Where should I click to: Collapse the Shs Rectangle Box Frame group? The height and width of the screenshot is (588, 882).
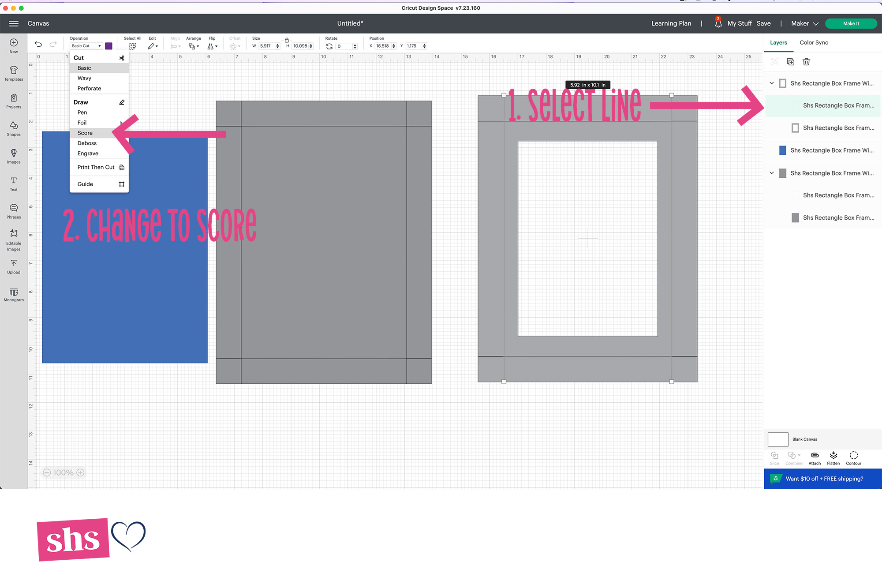(x=771, y=83)
